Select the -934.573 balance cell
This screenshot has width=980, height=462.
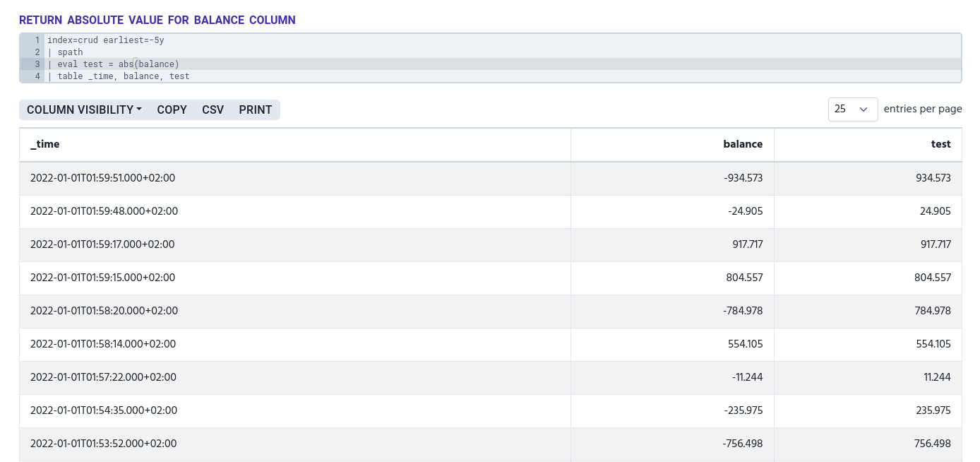(743, 178)
